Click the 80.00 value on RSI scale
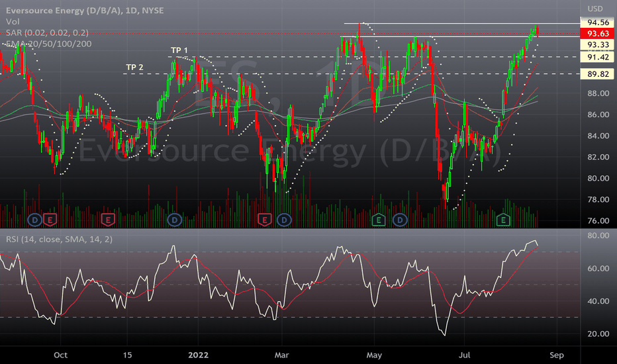 (x=598, y=236)
